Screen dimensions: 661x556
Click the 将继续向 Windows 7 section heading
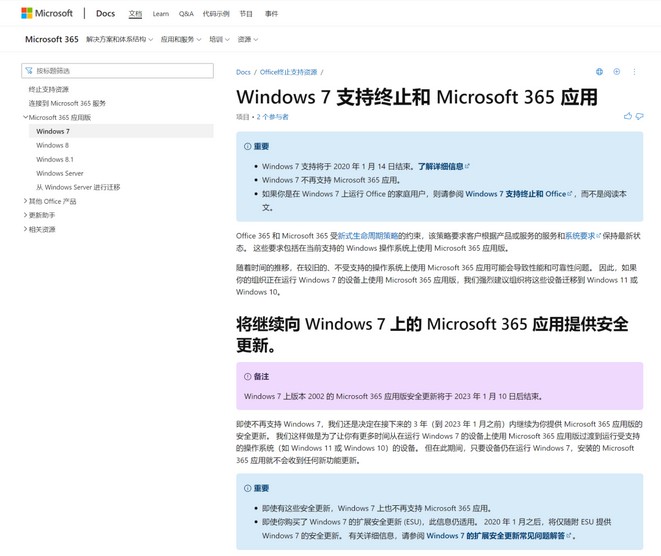(432, 335)
